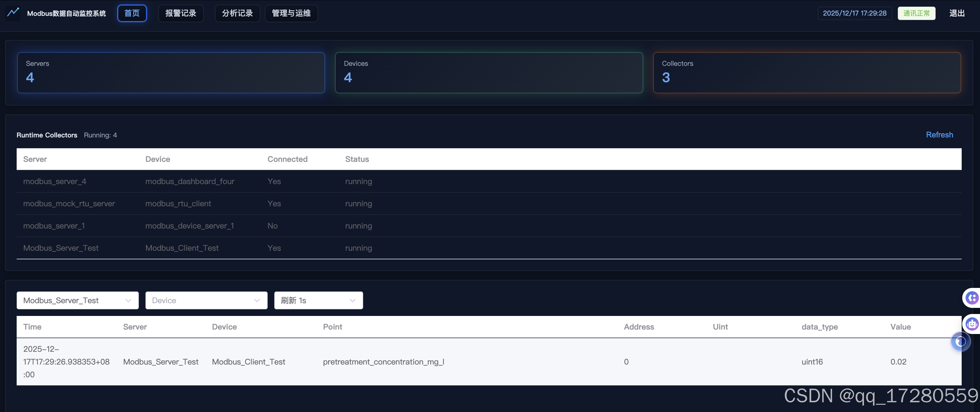Click the purple share widget icon
980x412 pixels.
(x=972, y=298)
